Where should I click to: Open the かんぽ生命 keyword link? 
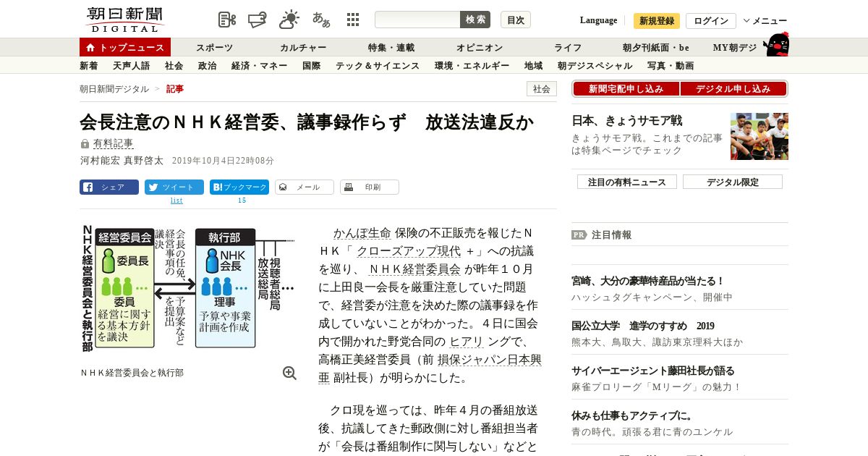362,233
